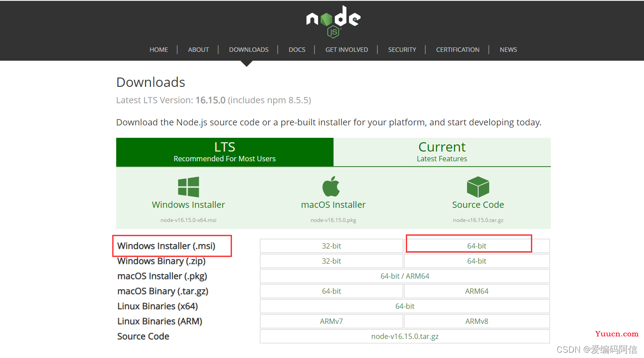Download Windows Binary (.zip) 64-bit
This screenshot has width=644, height=358.
(x=477, y=261)
